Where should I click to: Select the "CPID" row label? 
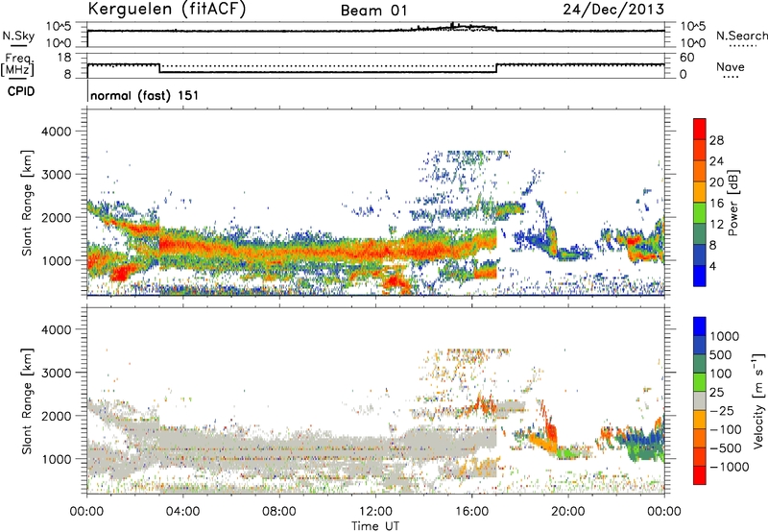(21, 91)
